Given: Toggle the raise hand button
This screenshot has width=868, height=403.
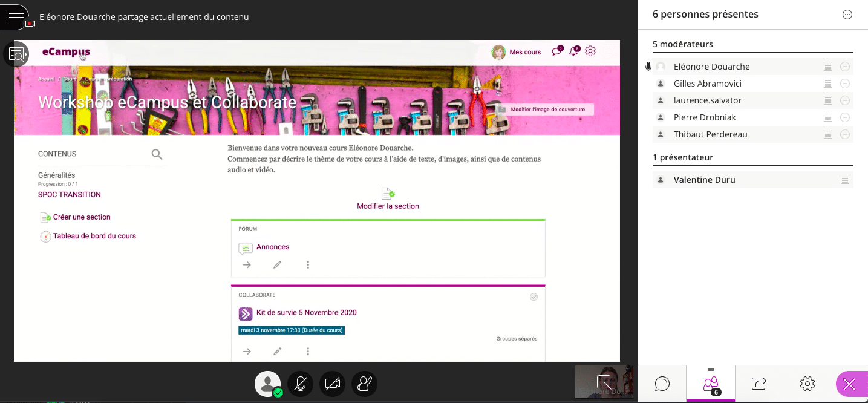Looking at the screenshot, I should click(364, 384).
